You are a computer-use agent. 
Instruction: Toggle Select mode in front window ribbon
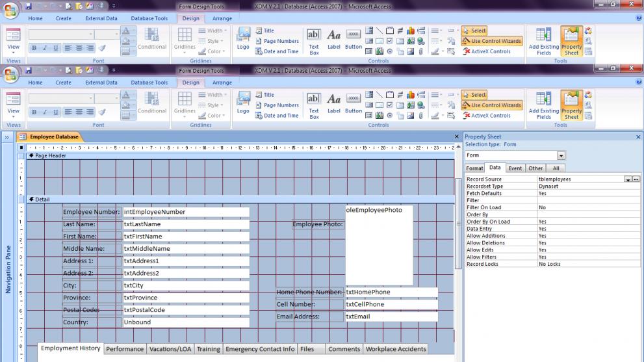click(474, 94)
